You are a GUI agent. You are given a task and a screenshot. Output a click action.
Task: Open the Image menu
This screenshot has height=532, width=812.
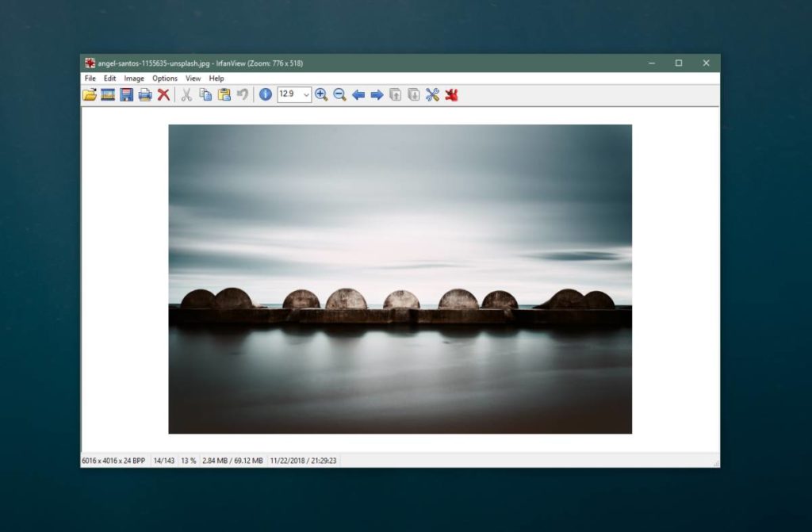[x=133, y=78]
